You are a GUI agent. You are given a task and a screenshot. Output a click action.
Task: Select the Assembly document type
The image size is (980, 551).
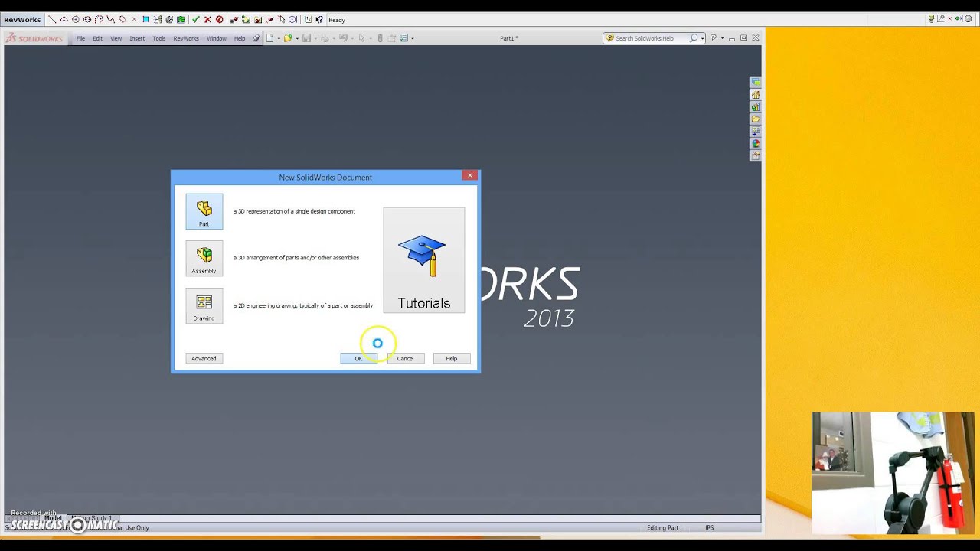point(204,259)
